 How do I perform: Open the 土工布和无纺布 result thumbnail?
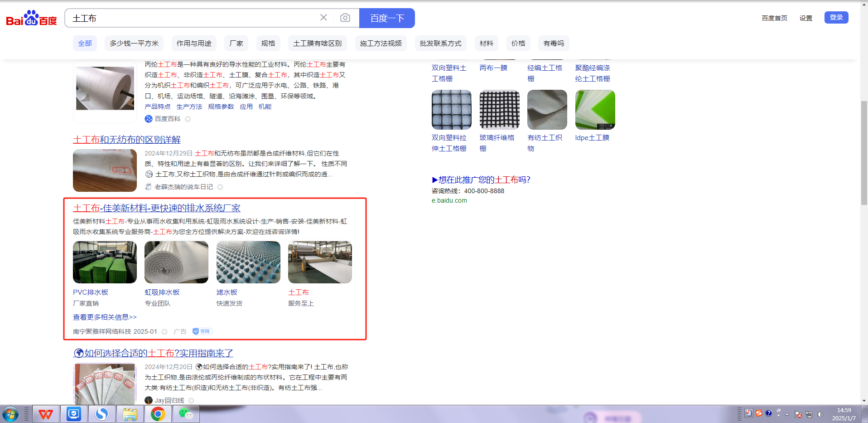[x=105, y=170]
